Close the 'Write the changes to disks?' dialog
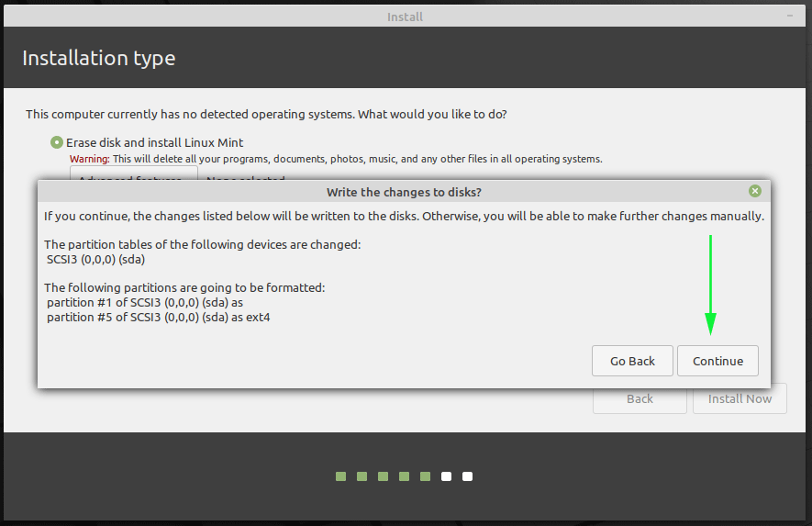Image resolution: width=812 pixels, height=526 pixels. pos(754,191)
